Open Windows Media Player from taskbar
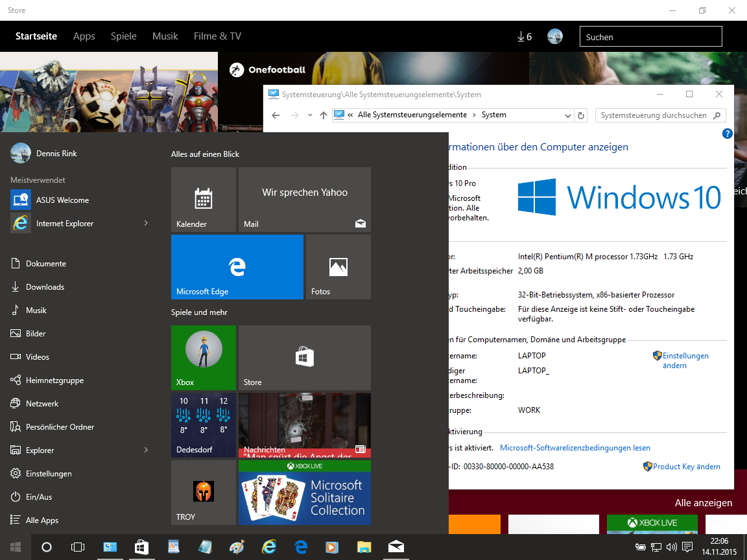The image size is (747, 560). [332, 547]
